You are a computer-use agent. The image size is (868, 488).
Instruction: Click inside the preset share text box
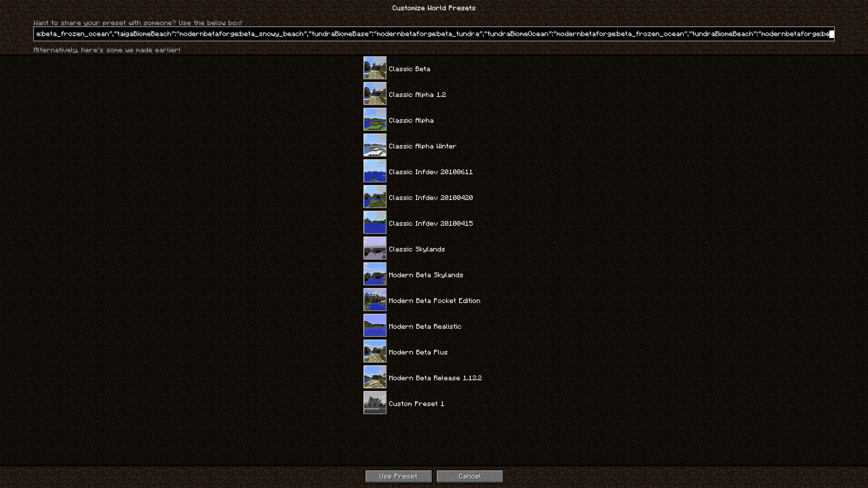pos(433,34)
